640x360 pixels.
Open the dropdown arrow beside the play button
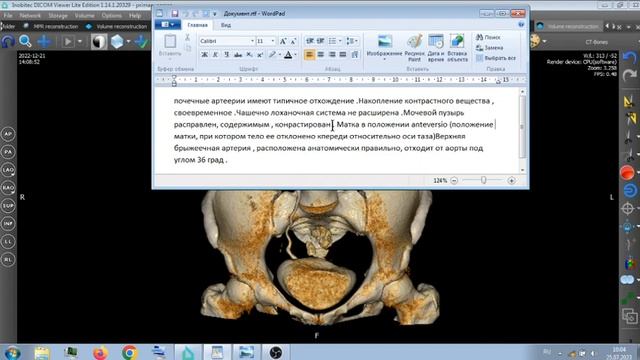point(80,41)
